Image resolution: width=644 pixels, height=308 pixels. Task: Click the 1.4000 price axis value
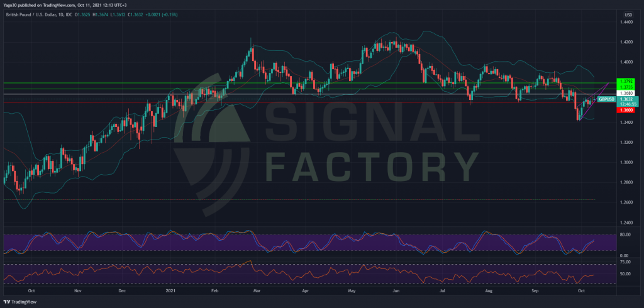point(626,62)
